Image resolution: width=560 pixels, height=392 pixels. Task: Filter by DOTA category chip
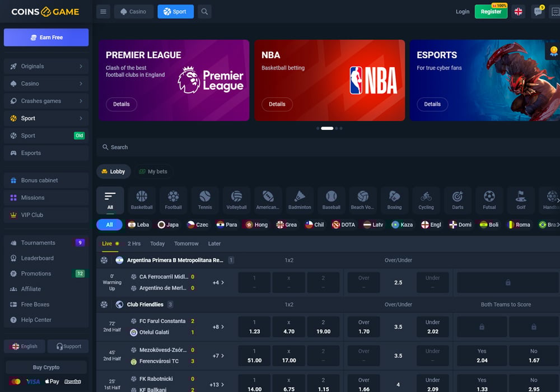click(344, 225)
